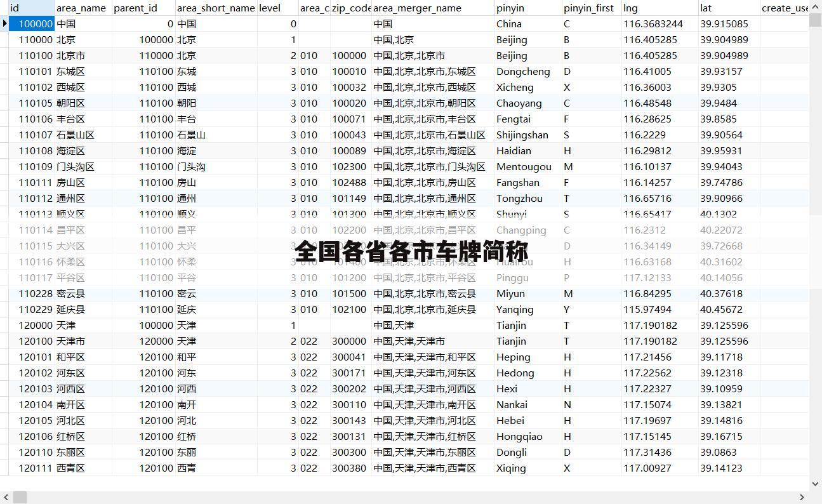Click the area_merger_name column header

pos(433,8)
